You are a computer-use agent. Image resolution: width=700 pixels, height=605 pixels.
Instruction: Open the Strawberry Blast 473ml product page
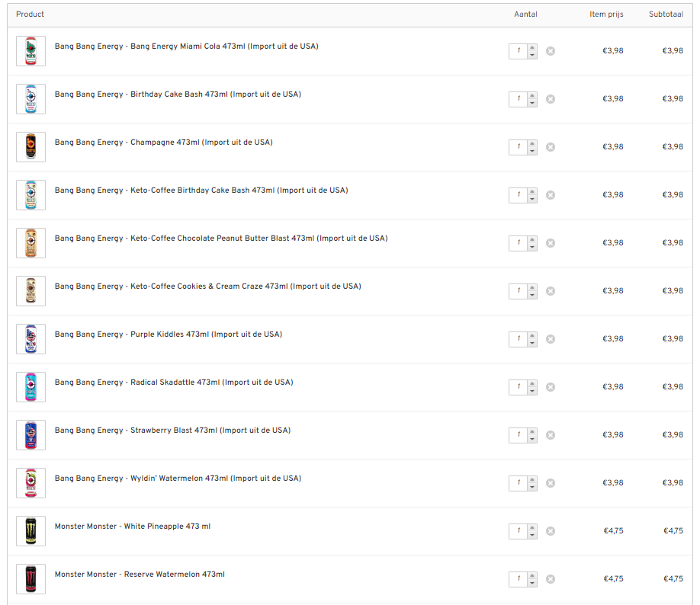click(172, 431)
